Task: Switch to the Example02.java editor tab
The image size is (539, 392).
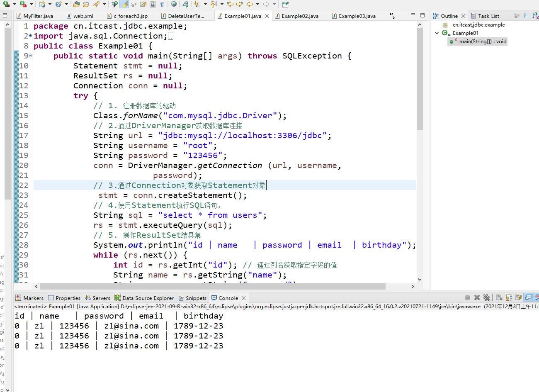Action: coord(299,16)
